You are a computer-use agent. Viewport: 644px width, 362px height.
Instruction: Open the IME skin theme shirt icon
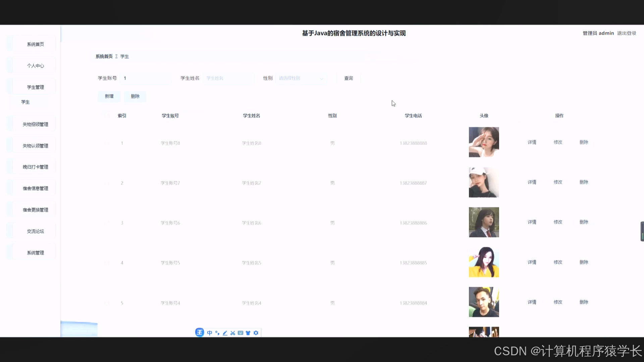tap(248, 333)
